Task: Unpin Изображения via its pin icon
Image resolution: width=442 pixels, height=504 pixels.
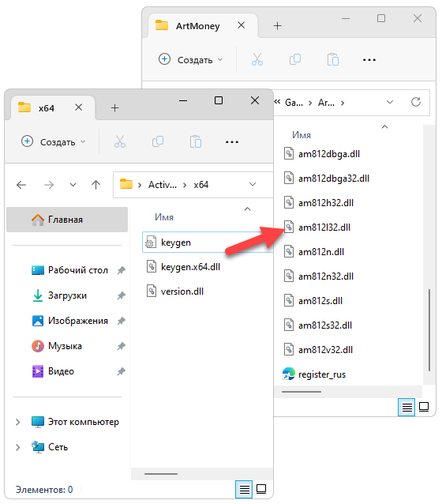Action: 121,321
